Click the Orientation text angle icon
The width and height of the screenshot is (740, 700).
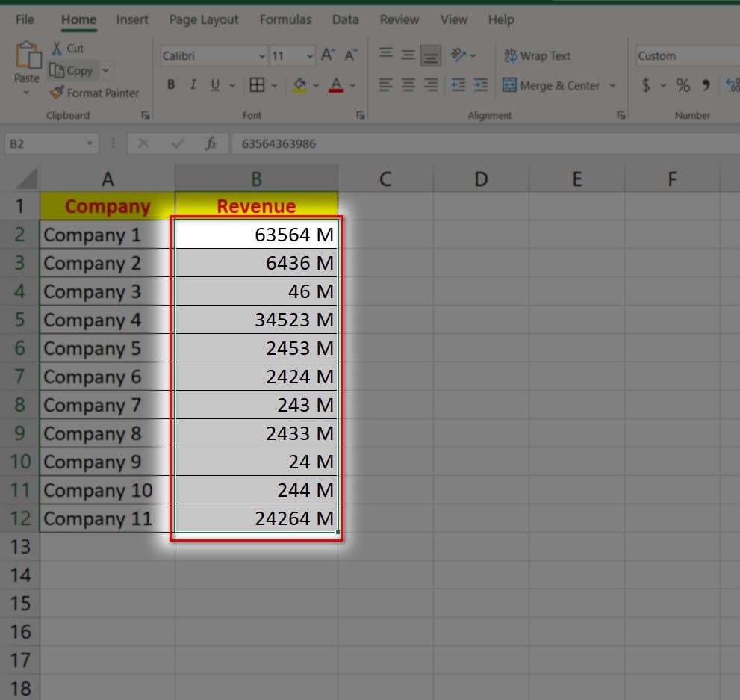click(459, 55)
